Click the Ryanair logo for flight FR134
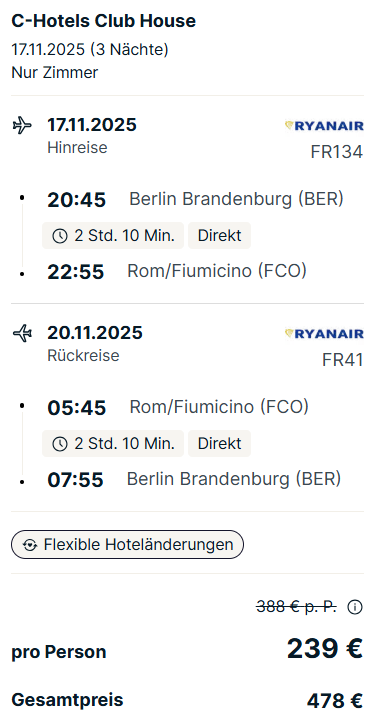This screenshot has height=717, width=375. click(x=324, y=126)
